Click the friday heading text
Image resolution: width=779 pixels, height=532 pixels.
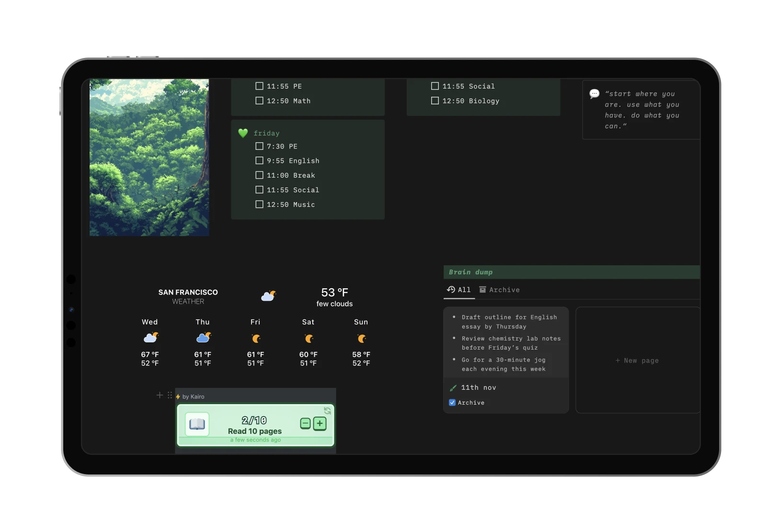(266, 133)
